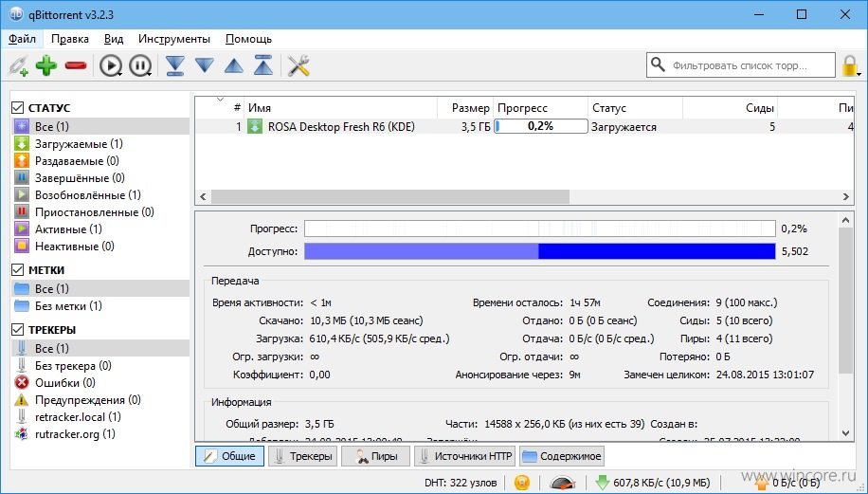Click down arrow of details panel scrollbar
868x494 pixels.
[846, 433]
